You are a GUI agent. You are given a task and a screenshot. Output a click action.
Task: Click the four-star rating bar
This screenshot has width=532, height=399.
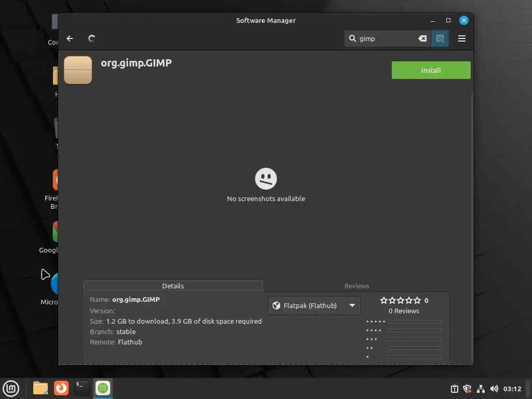click(x=415, y=330)
